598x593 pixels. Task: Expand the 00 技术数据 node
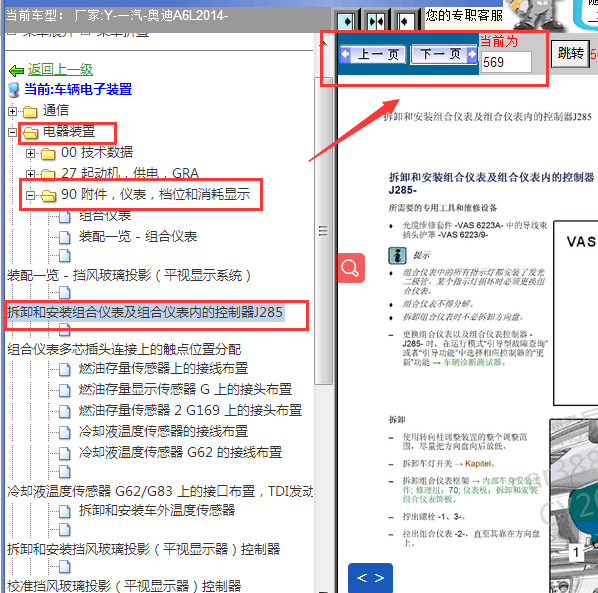[x=31, y=153]
